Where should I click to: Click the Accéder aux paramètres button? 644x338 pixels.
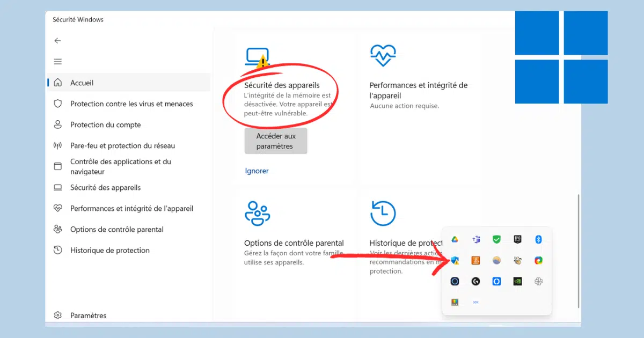pyautogui.click(x=276, y=141)
